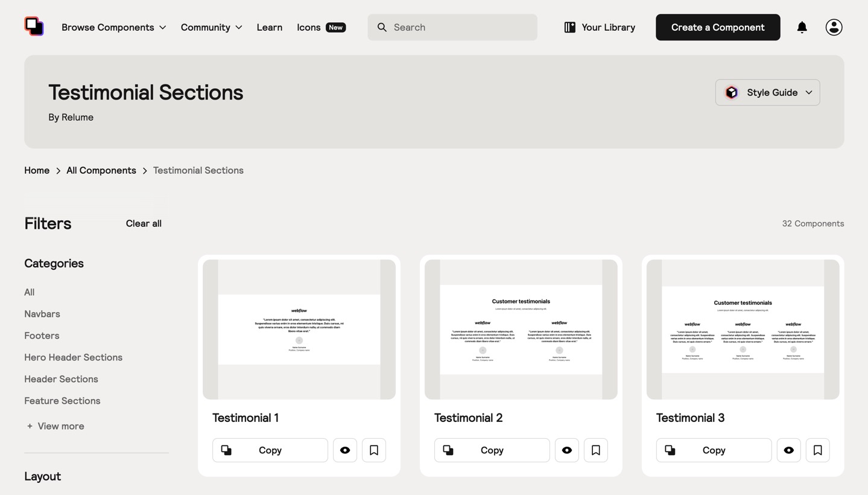Click the Testimonial 1 title
This screenshot has width=868, height=495.
246,418
